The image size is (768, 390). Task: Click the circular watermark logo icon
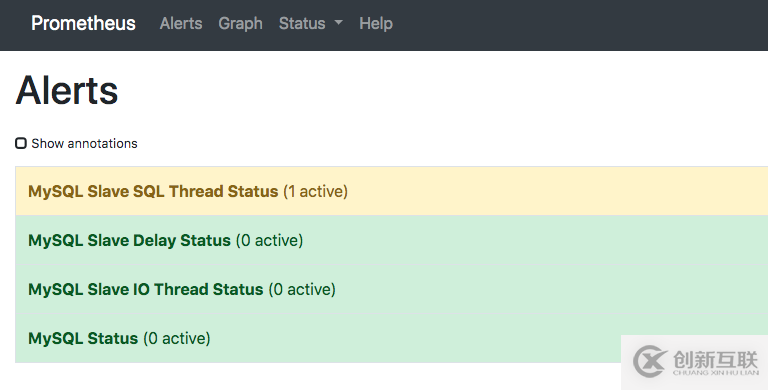coord(649,361)
